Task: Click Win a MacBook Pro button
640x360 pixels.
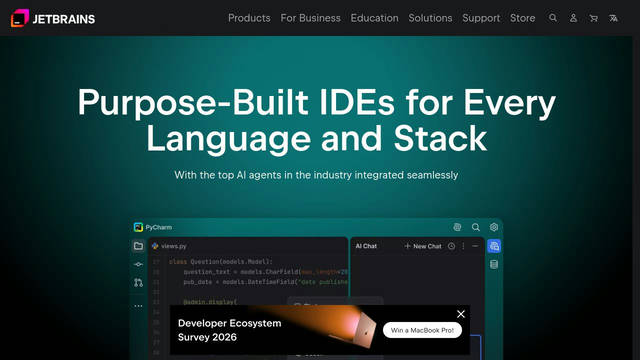Action: click(422, 330)
